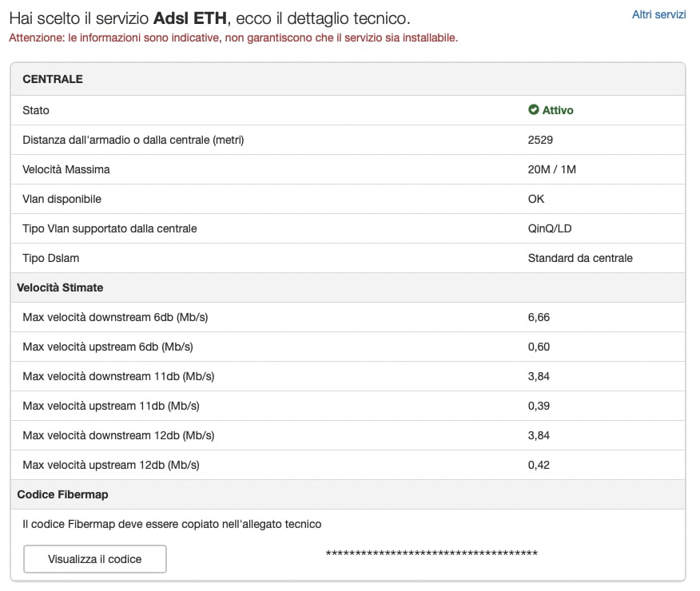
Task: Click the Standard da centrale value
Action: (580, 258)
